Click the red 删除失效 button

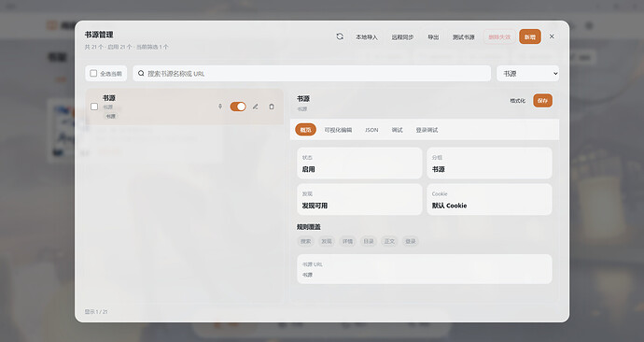coord(499,37)
